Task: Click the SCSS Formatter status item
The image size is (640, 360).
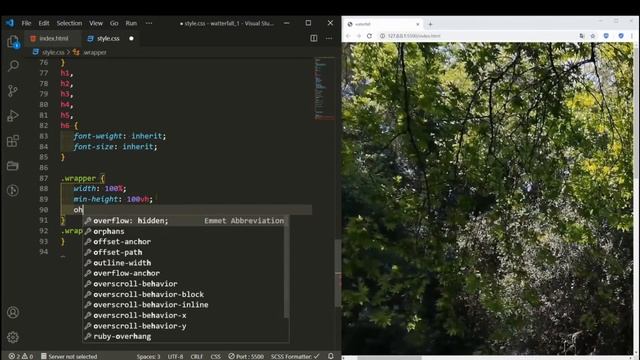Action: (x=295, y=356)
